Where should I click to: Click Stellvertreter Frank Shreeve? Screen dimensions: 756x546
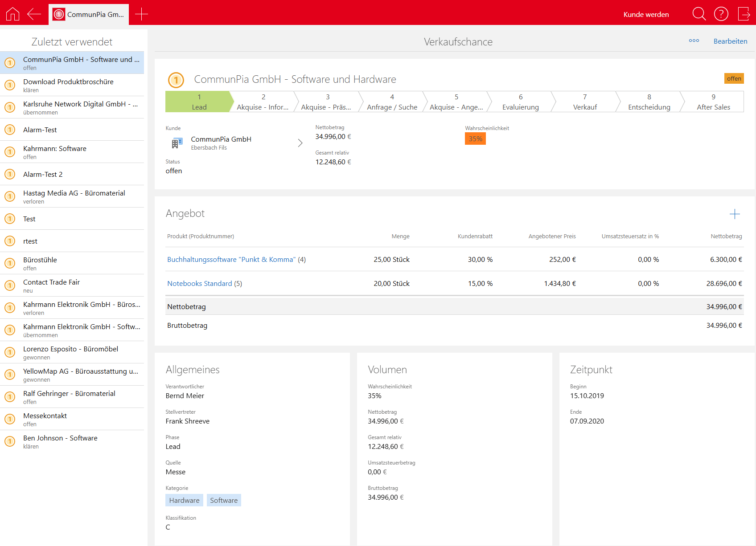point(187,421)
